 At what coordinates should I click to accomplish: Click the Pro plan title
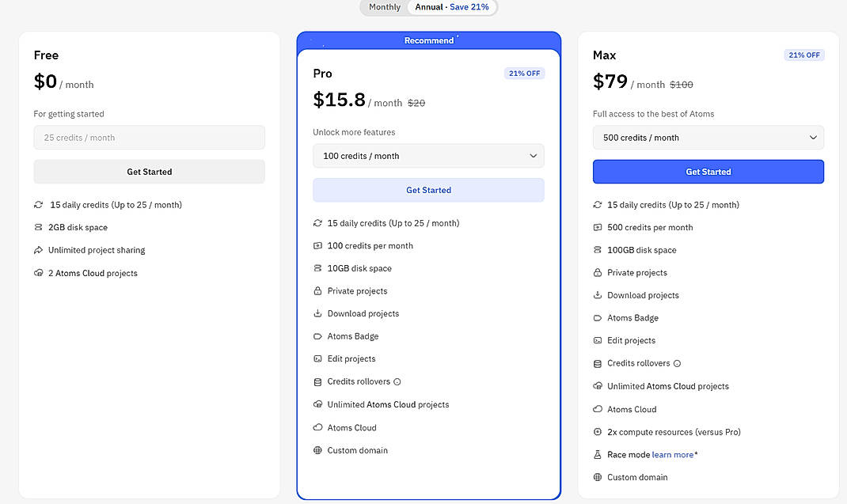(x=322, y=74)
